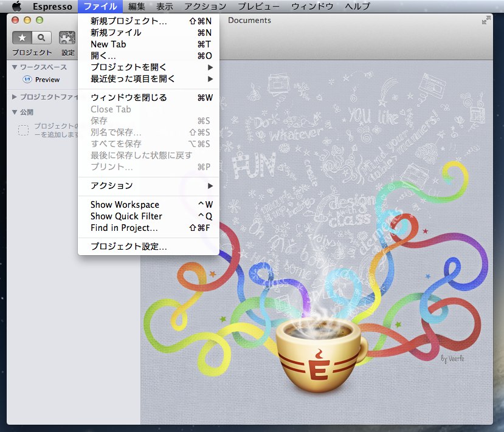Open the 表示 menu

164,7
